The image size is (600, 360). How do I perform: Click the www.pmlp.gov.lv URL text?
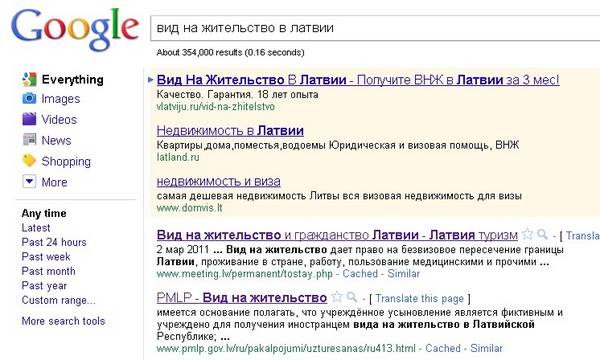pyautogui.click(x=286, y=349)
